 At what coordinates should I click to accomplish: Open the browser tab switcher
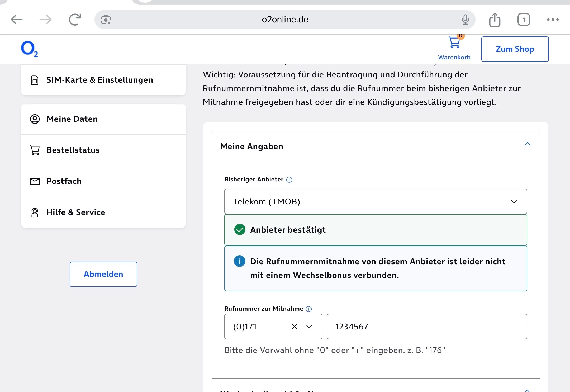(524, 20)
